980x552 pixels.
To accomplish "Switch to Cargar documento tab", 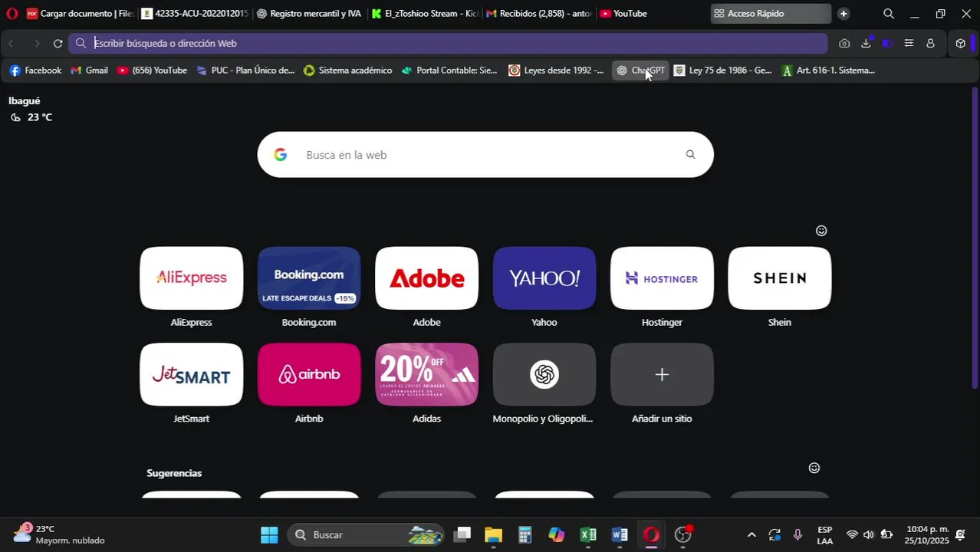I will point(80,14).
